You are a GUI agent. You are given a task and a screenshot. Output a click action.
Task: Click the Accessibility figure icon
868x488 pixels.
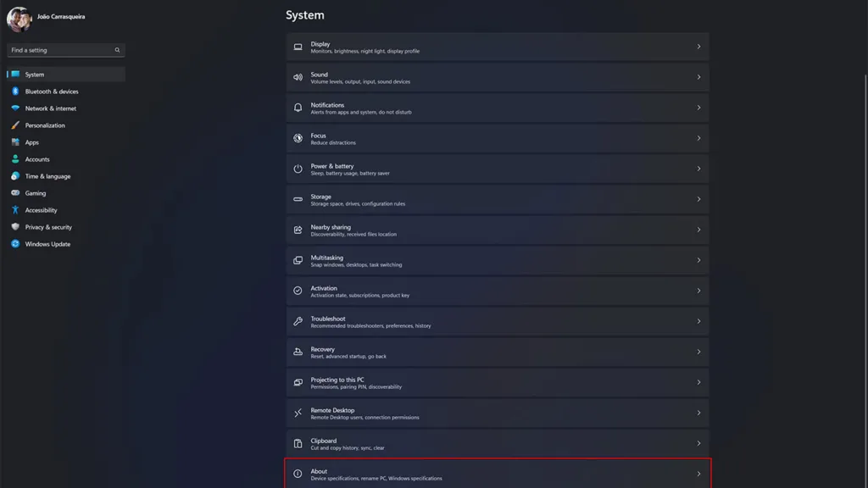coord(15,210)
